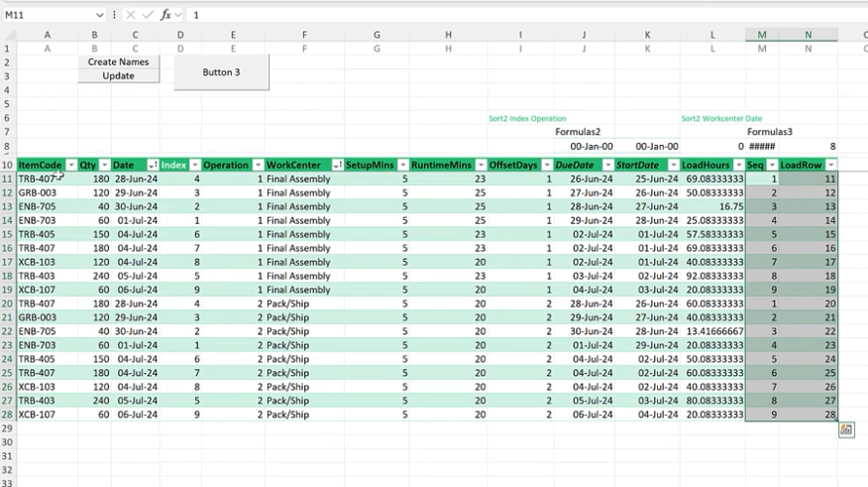The width and height of the screenshot is (868, 487).
Task: Click the Update button
Action: (x=119, y=76)
